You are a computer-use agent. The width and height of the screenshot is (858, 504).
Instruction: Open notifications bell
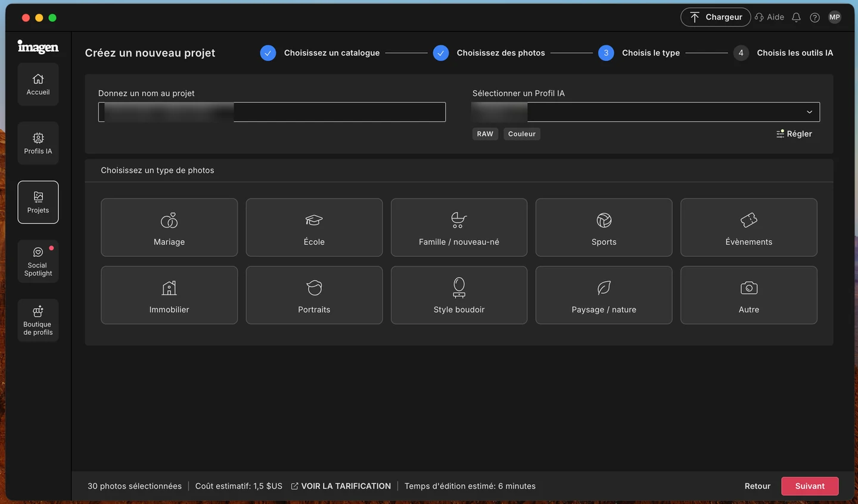(796, 17)
